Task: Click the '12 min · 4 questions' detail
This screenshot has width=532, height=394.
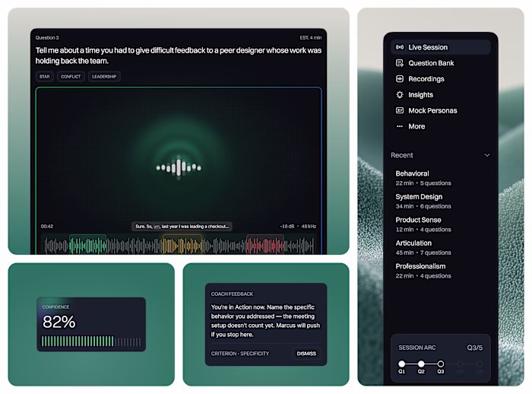Action: coord(423,229)
